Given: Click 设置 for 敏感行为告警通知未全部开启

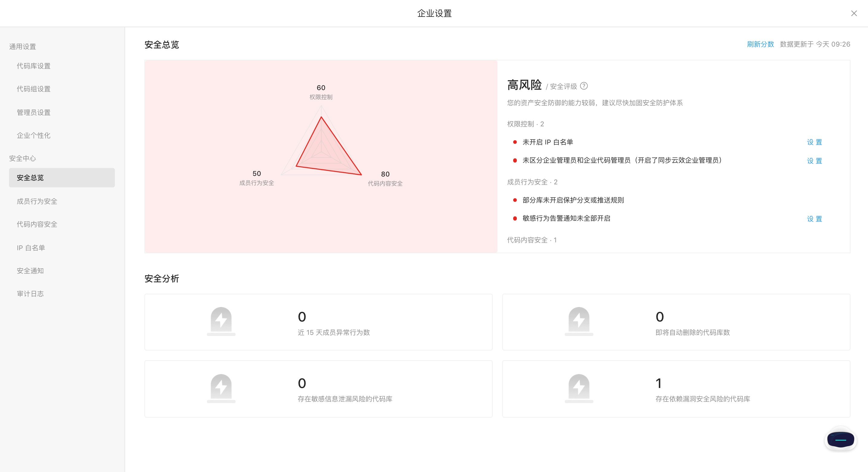Looking at the screenshot, I should click(x=815, y=219).
